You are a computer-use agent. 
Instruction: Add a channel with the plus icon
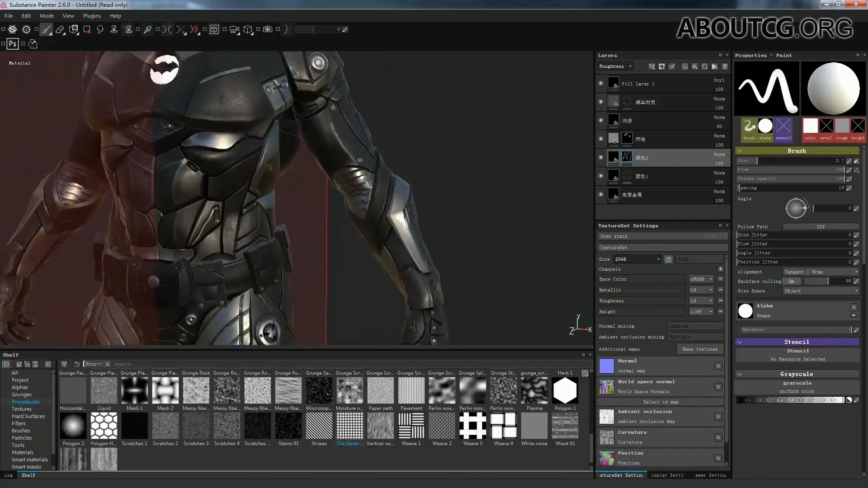click(721, 269)
